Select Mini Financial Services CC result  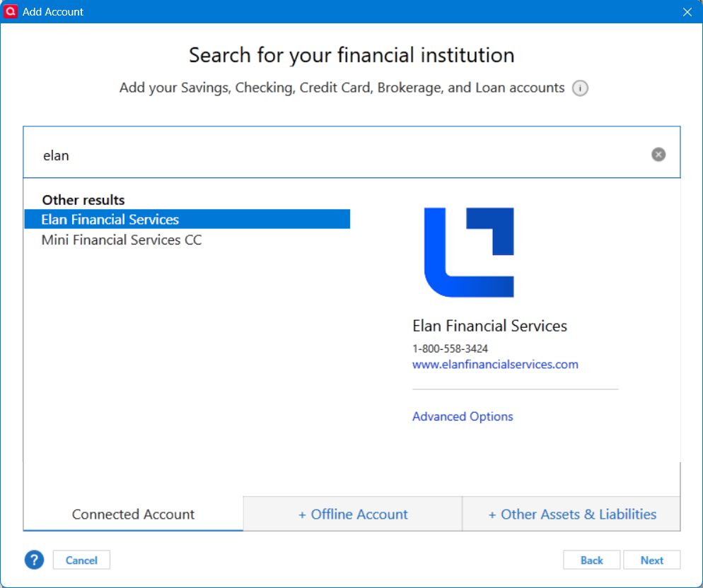pos(187,240)
